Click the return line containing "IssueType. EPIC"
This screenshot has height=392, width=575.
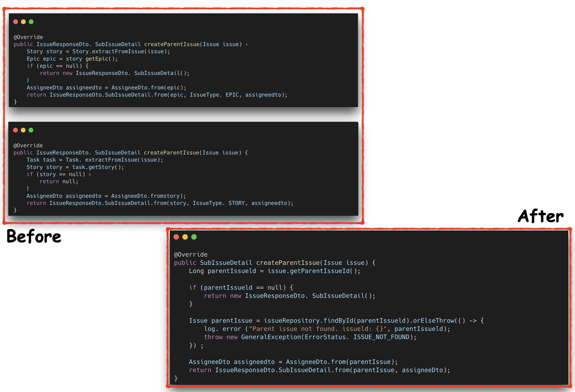point(157,95)
